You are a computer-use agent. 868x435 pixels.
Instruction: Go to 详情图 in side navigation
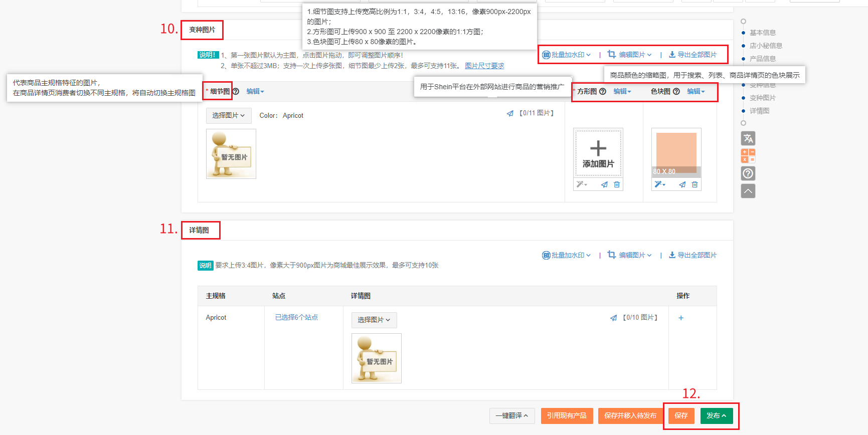759,111
